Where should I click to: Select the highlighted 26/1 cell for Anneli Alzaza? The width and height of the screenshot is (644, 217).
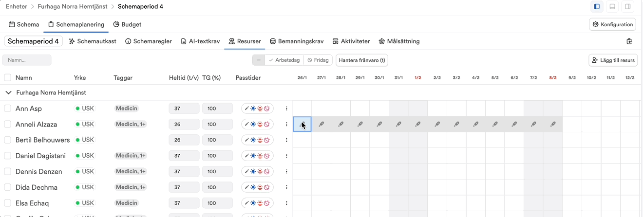point(302,125)
